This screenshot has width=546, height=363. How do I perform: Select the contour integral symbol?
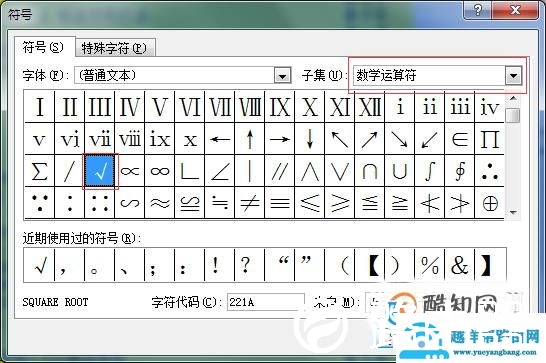tap(460, 171)
